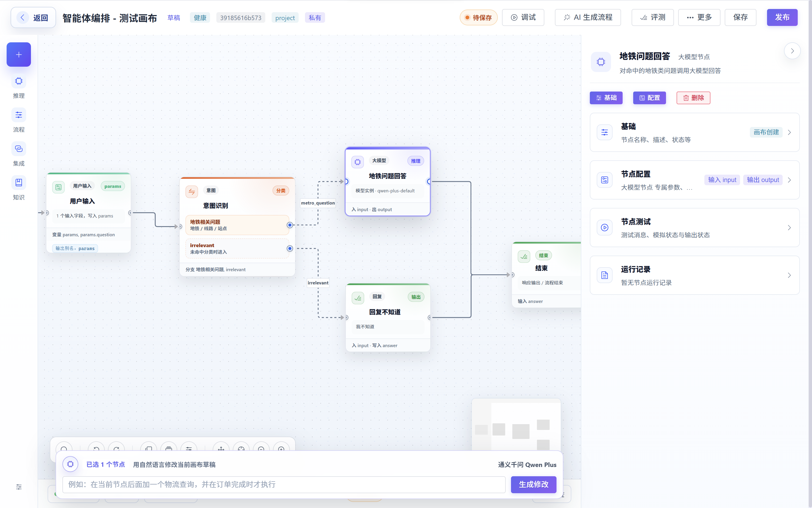Click the play icon on 节点测试 card

click(604, 228)
